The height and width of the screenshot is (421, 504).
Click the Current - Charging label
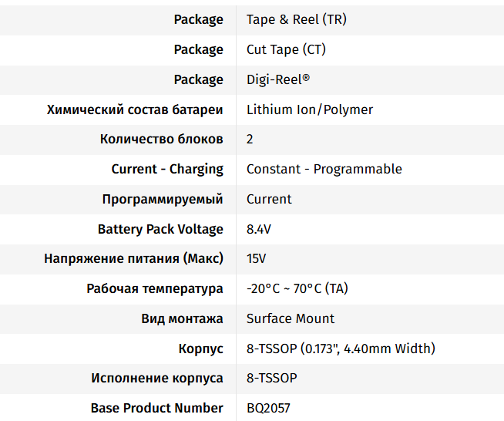167,169
